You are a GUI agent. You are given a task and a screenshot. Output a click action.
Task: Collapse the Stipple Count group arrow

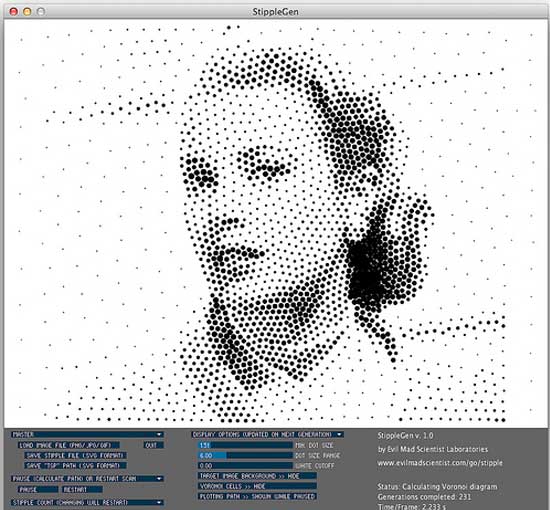click(159, 503)
